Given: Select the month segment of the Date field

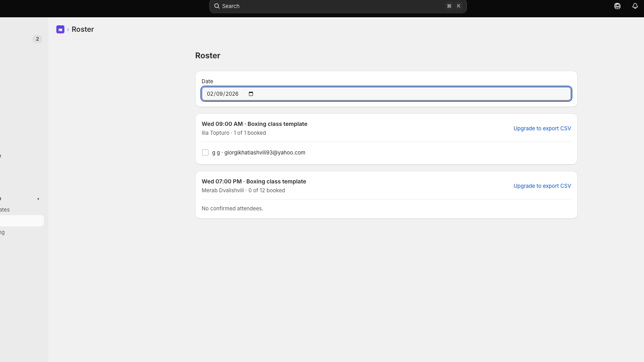Looking at the screenshot, I should pos(210,94).
